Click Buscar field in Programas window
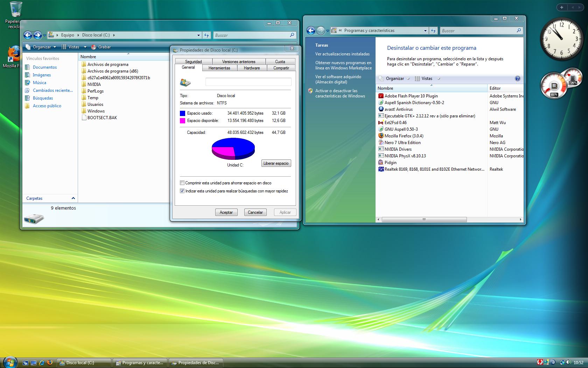 coord(481,30)
